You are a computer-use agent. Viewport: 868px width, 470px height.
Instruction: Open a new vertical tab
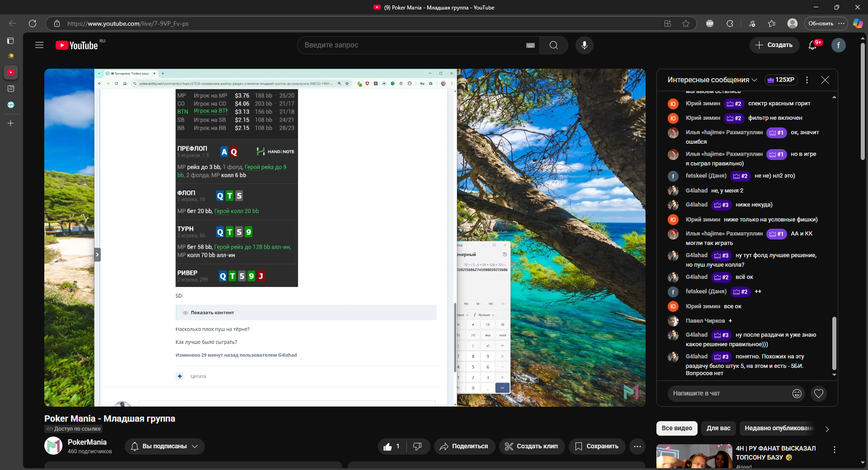tap(11, 123)
